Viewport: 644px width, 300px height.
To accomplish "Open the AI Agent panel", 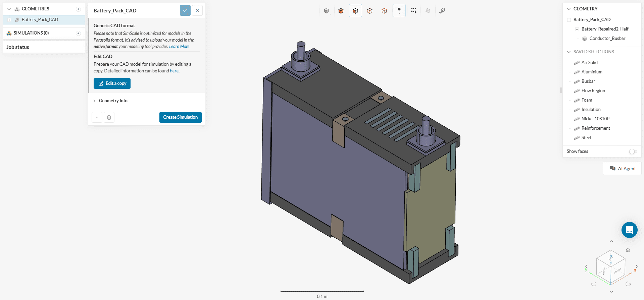I will [623, 169].
